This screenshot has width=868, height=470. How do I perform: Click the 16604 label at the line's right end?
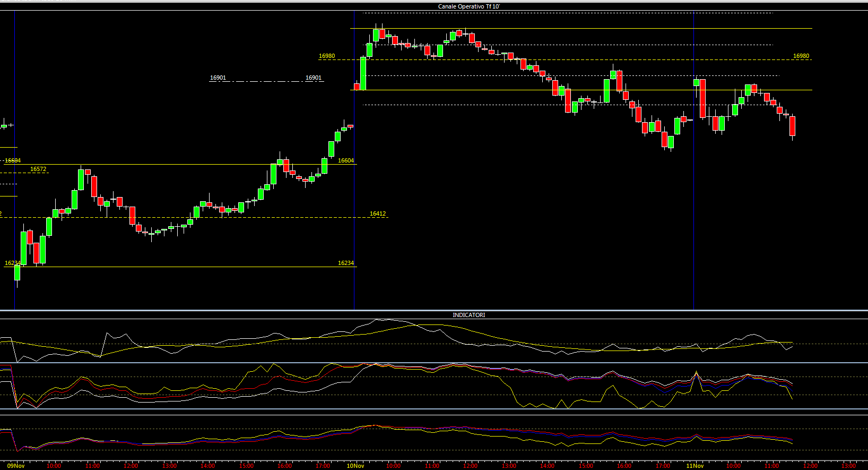[346, 160]
